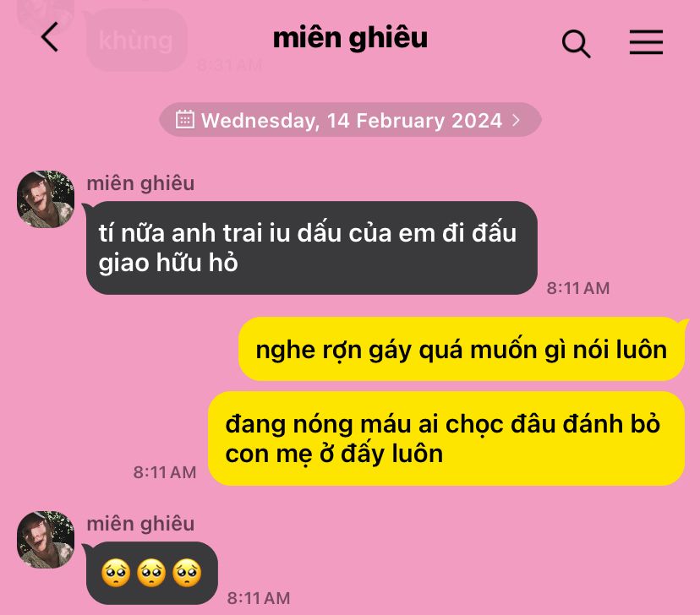
Task: Tap the faded "khùng" message at top
Action: [136, 41]
